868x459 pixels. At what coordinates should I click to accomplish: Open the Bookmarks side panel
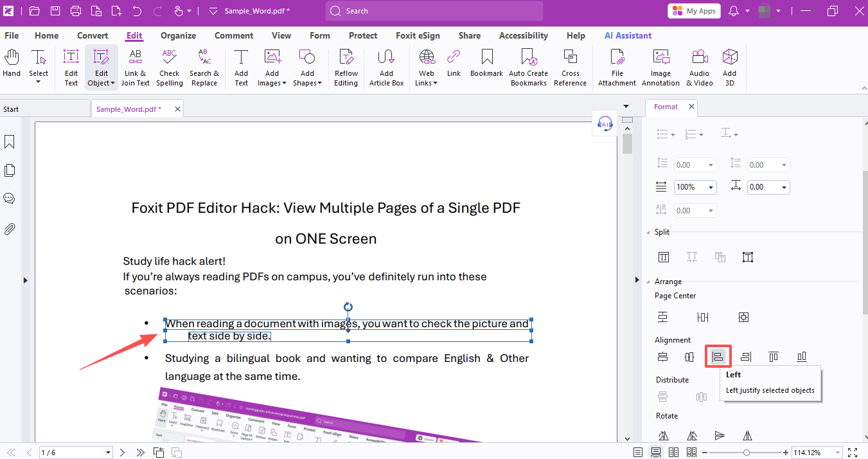(10, 141)
